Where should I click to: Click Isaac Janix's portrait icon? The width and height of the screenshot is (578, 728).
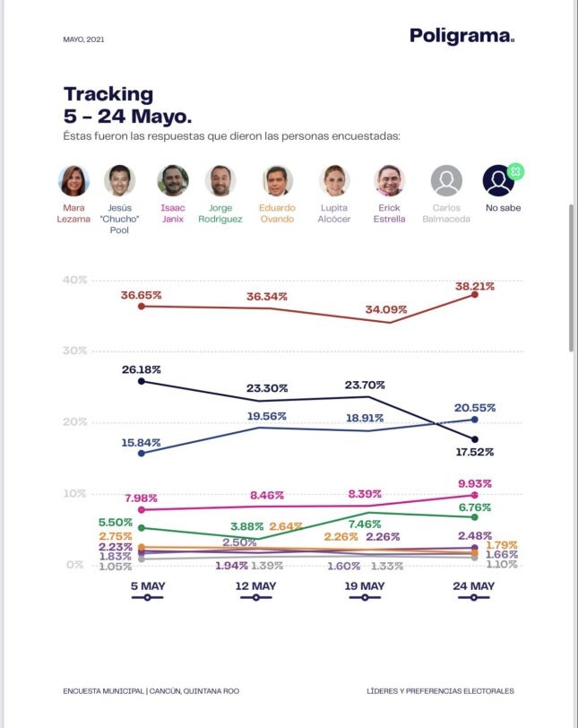coord(173,181)
